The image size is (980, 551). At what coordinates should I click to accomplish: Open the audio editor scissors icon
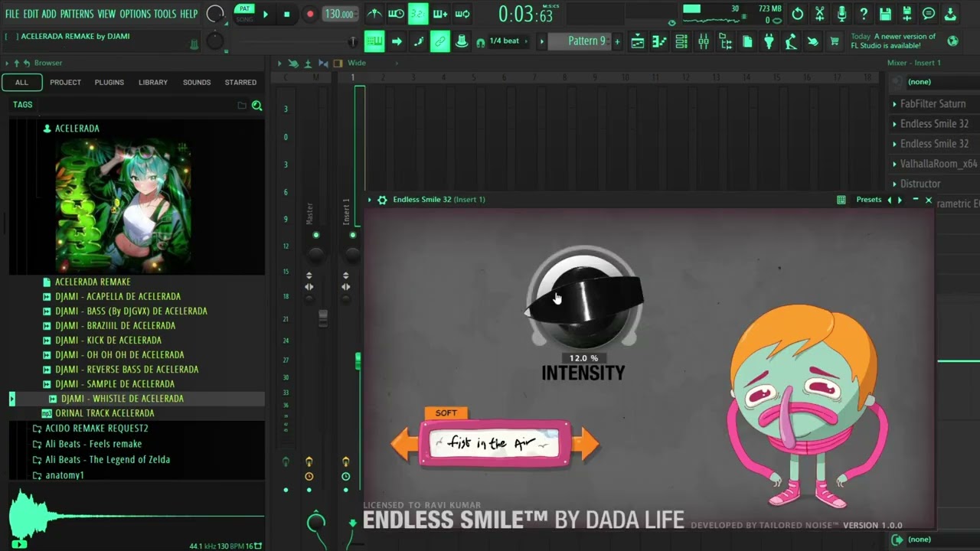tap(819, 14)
